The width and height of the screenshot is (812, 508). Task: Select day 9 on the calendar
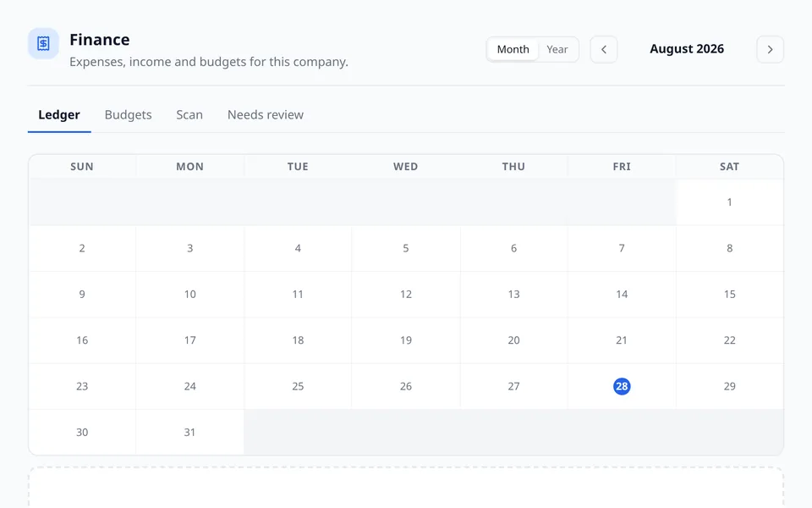point(82,295)
